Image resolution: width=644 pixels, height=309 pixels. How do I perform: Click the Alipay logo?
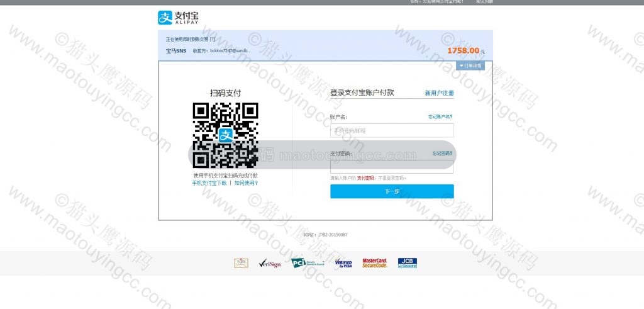[178, 17]
